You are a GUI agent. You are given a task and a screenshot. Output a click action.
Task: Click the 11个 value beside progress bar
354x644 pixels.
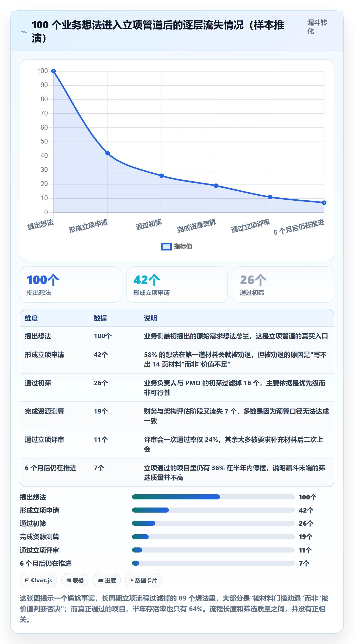tap(305, 550)
